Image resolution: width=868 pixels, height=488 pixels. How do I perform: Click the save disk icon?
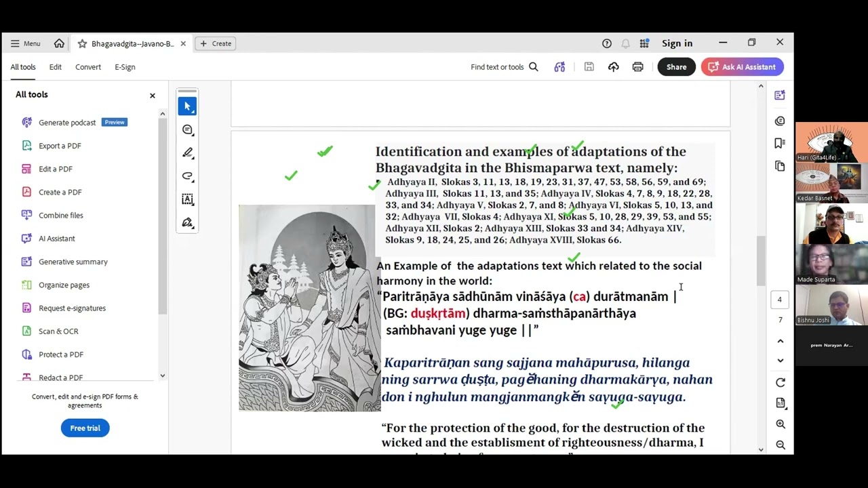pyautogui.click(x=589, y=66)
